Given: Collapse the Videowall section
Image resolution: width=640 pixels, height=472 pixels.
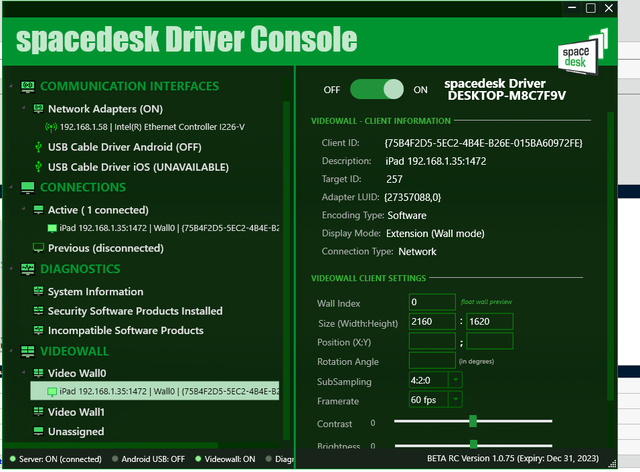Looking at the screenshot, I should click(x=11, y=351).
